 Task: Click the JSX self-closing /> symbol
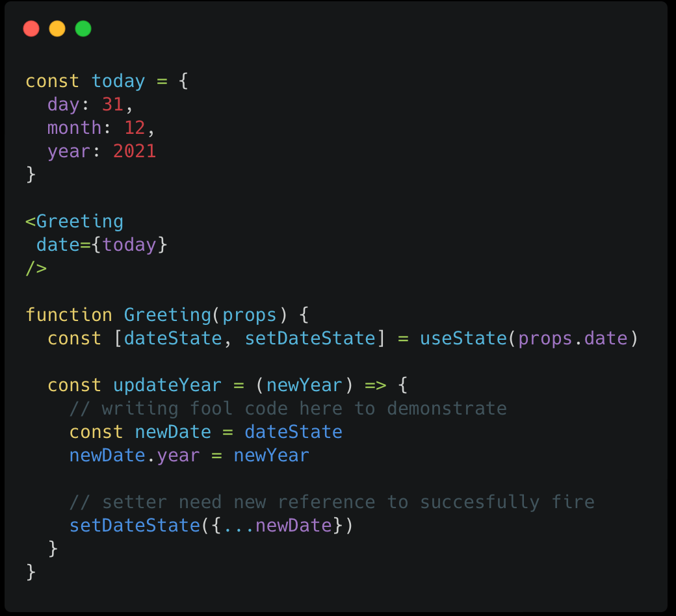36,268
